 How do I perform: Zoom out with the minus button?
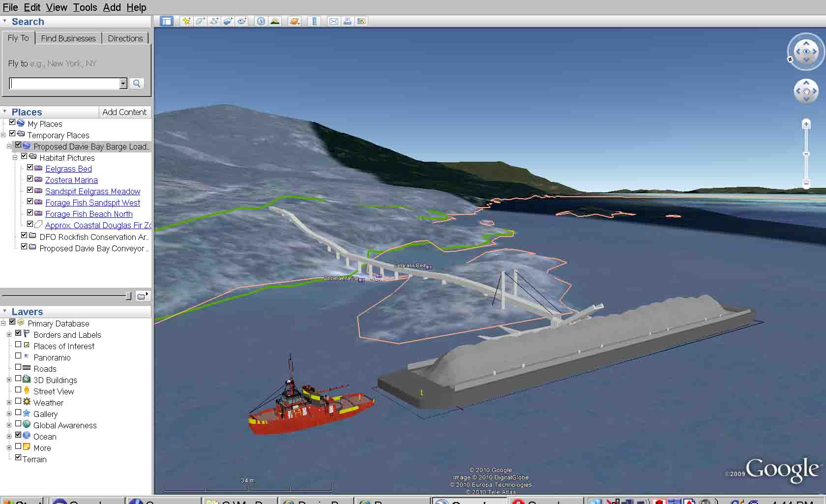coord(806,183)
